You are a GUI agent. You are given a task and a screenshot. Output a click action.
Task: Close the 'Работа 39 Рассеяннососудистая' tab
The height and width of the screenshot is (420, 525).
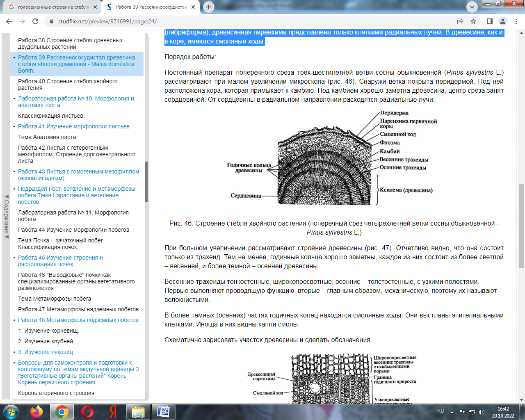(193, 7)
